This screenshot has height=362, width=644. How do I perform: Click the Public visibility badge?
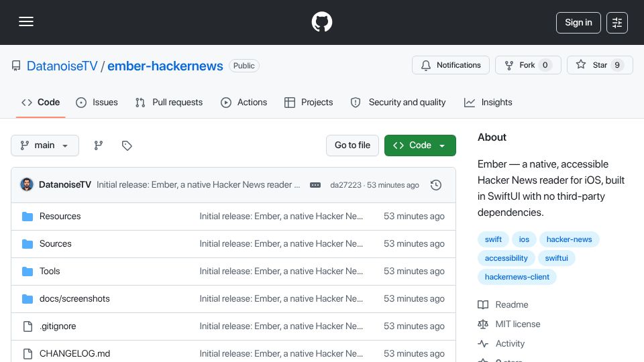(x=244, y=66)
